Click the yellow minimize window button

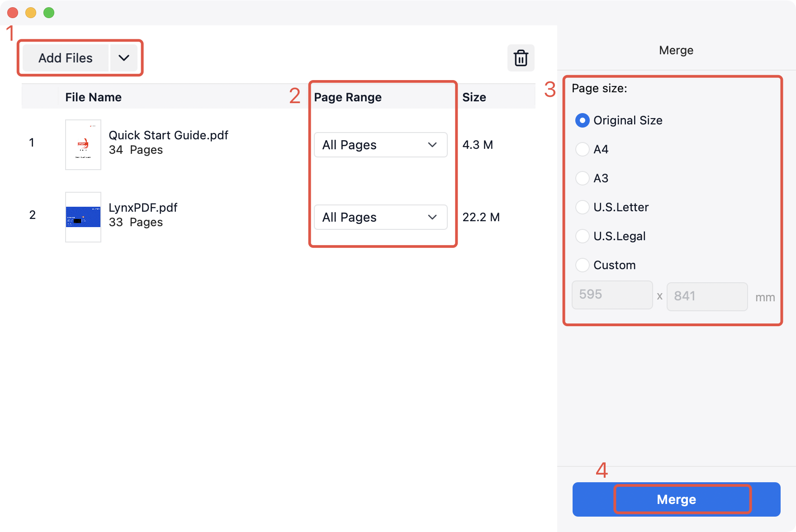(x=31, y=13)
